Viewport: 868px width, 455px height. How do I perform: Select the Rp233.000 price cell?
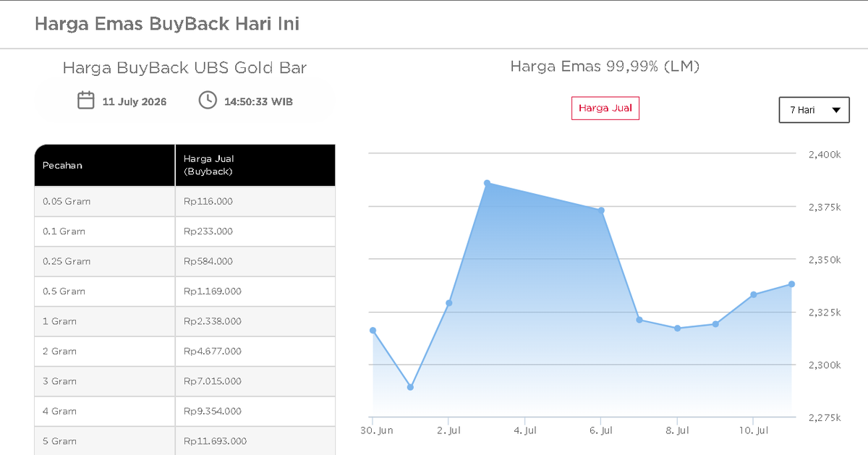255,231
